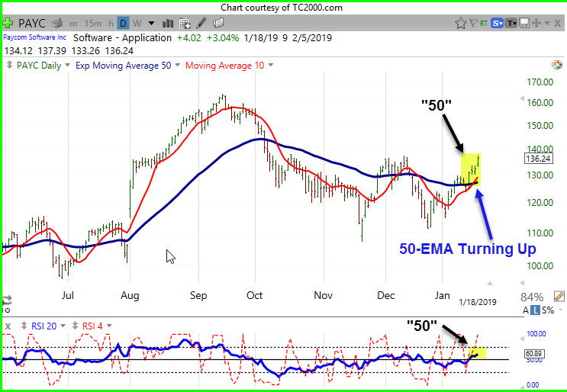Open the gray T dropdown button
567x392 pixels.
[x=511, y=24]
